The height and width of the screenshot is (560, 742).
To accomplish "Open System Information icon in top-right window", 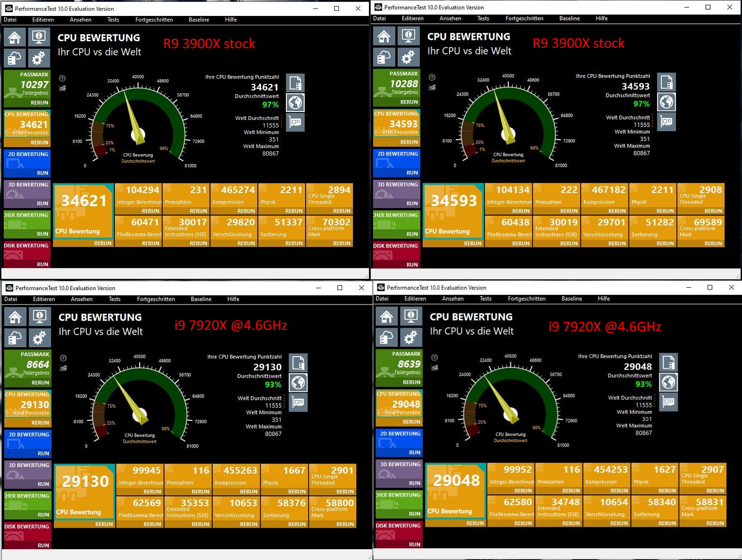I will click(408, 36).
